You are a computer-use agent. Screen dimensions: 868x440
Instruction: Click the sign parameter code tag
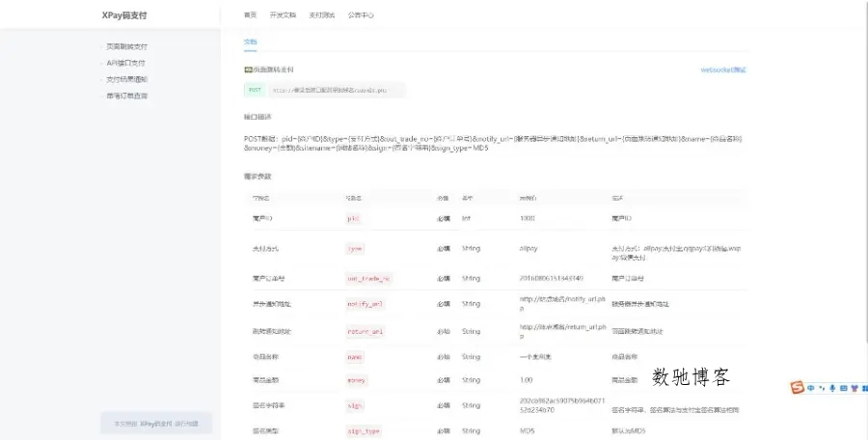(x=355, y=406)
